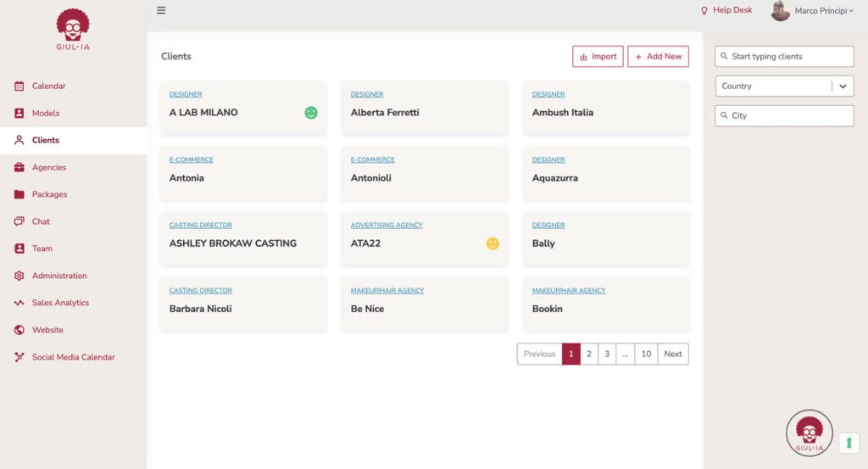Open the Bookin client card
Viewport: 868px width, 469px height.
[x=606, y=304]
